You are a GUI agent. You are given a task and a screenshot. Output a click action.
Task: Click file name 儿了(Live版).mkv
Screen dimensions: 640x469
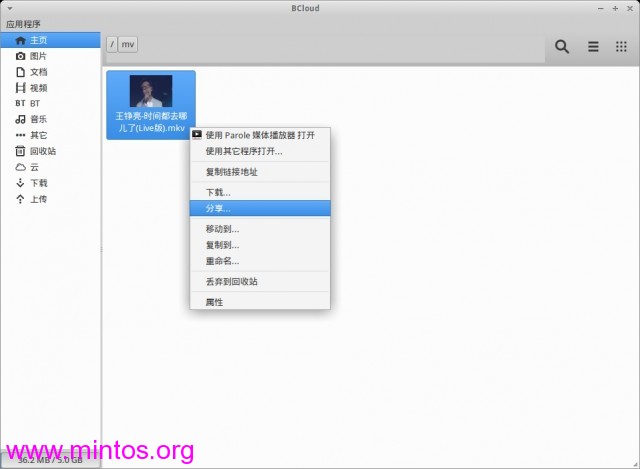[x=151, y=128]
